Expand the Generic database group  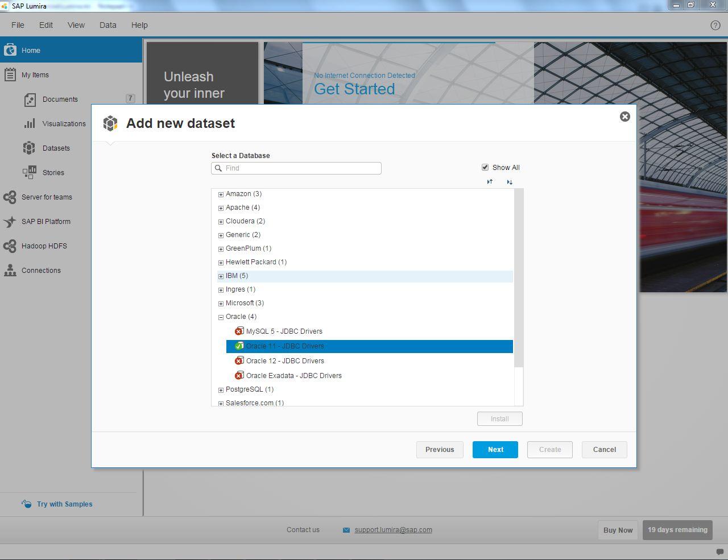(x=221, y=235)
